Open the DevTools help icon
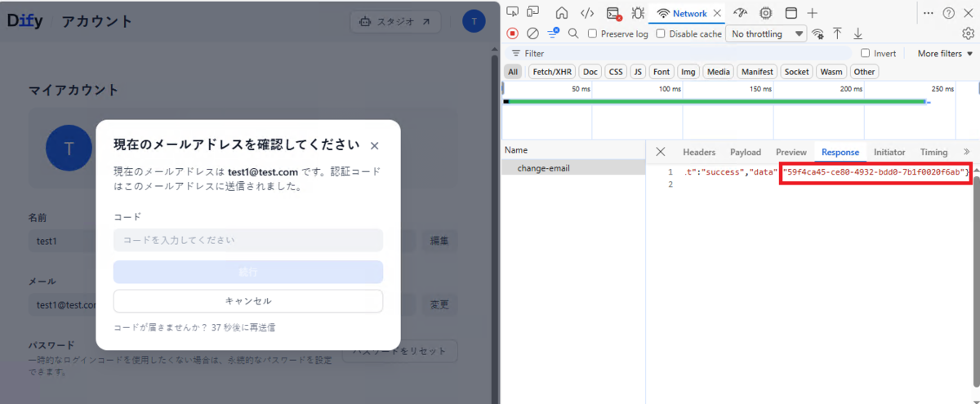This screenshot has width=980, height=404. click(949, 13)
